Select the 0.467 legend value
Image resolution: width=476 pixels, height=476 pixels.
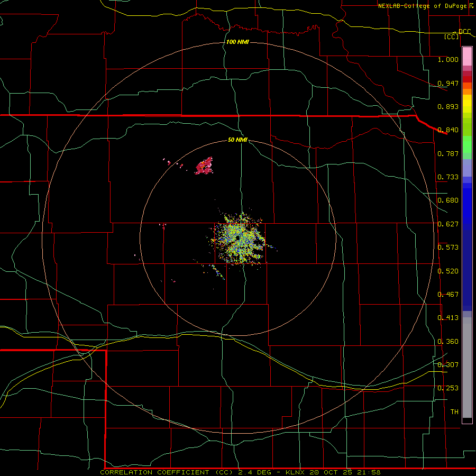pos(448,295)
